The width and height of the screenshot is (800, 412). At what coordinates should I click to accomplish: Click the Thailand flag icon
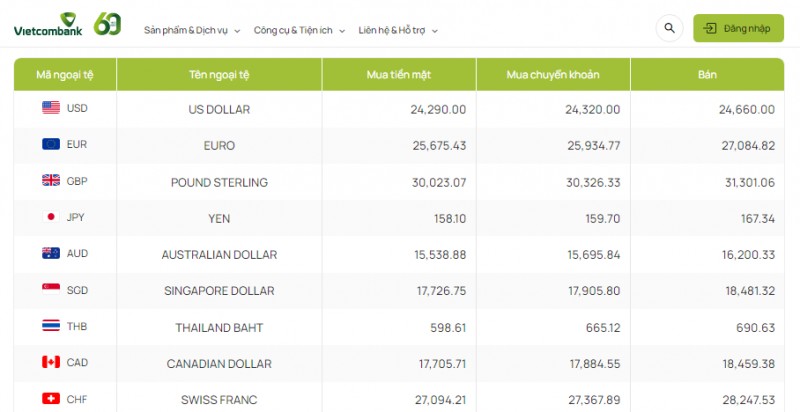(x=51, y=326)
